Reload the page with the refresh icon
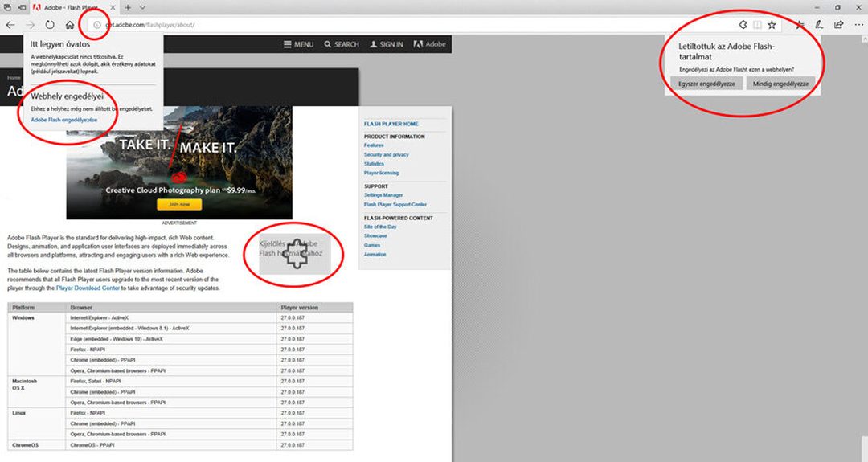This screenshot has height=462, width=868. [50, 25]
